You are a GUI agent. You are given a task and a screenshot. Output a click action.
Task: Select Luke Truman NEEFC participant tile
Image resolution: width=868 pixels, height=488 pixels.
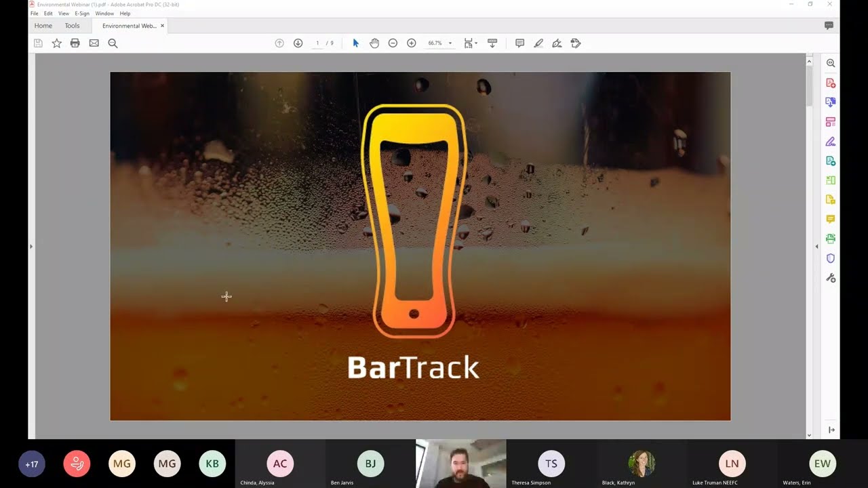(x=732, y=464)
